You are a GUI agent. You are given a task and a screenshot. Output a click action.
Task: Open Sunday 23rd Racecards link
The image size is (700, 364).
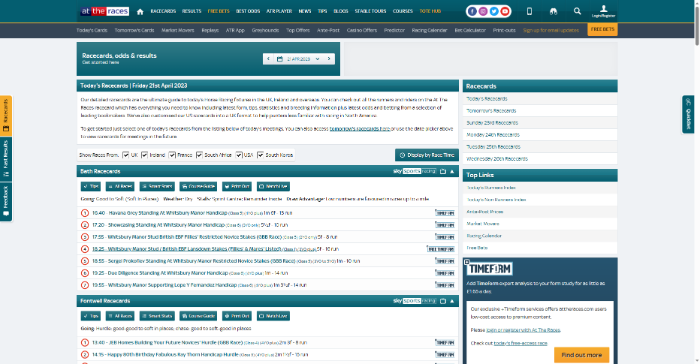point(492,123)
